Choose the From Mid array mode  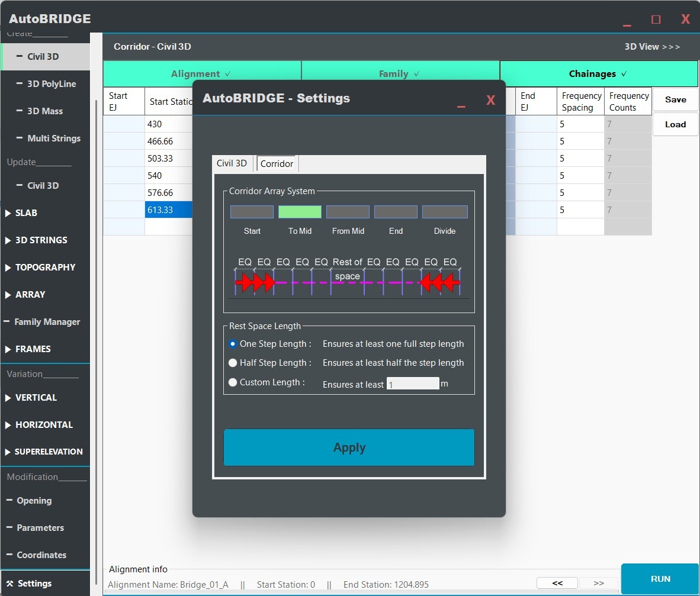(348, 212)
